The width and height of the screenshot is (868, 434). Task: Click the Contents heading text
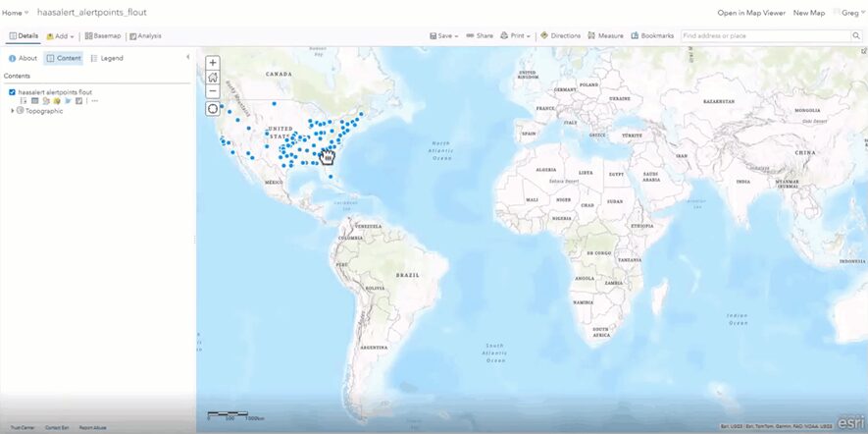pyautogui.click(x=17, y=76)
